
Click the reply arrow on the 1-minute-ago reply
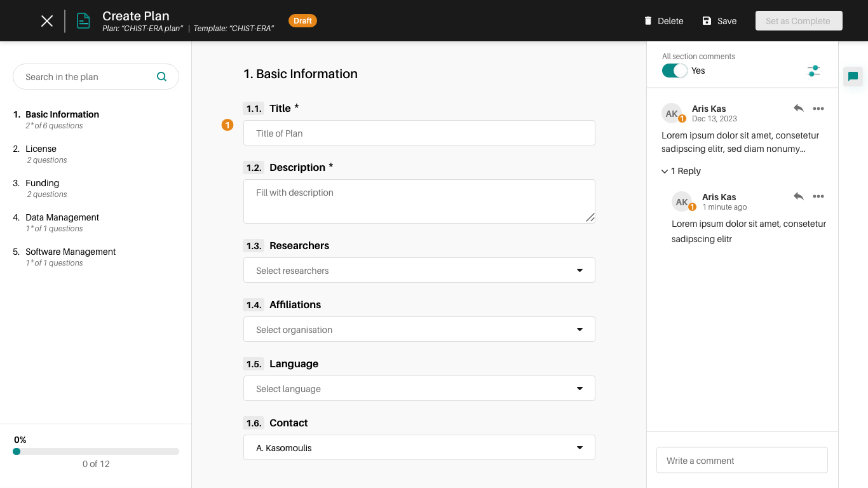pos(799,196)
